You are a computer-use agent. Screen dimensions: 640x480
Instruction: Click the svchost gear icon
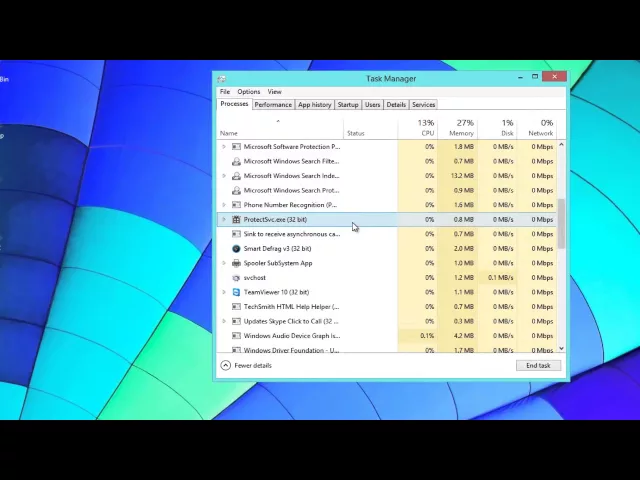tap(236, 278)
